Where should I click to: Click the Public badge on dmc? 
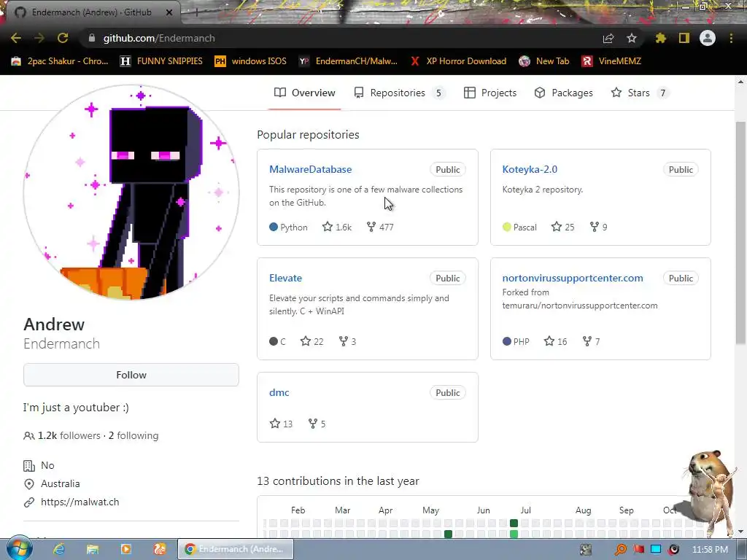447,393
